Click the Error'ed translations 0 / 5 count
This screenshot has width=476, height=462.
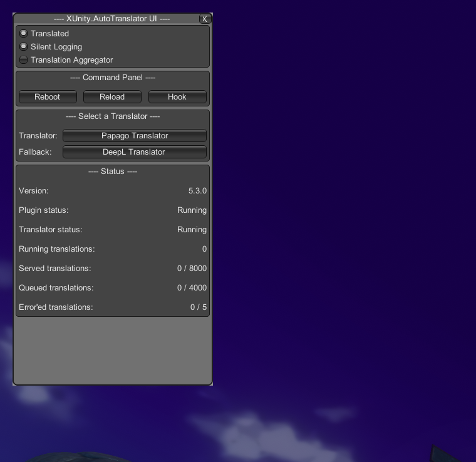pyautogui.click(x=199, y=307)
